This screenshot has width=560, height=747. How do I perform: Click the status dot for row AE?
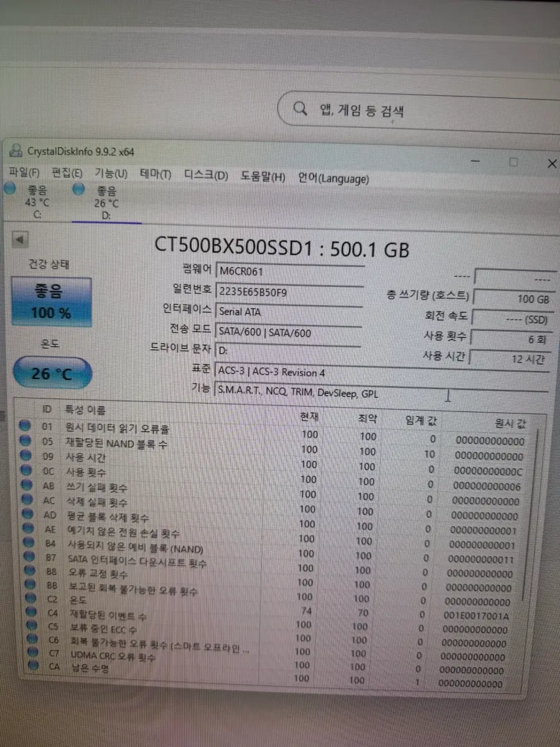29,529
